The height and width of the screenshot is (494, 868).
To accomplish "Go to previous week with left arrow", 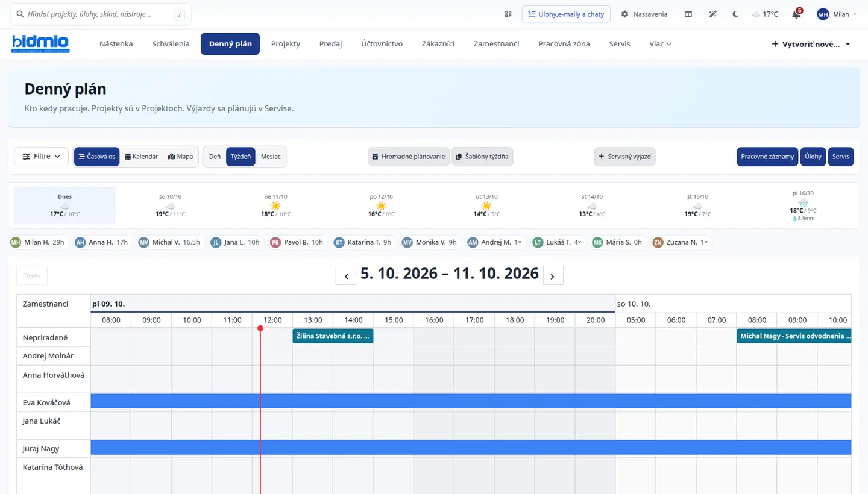I will [346, 275].
